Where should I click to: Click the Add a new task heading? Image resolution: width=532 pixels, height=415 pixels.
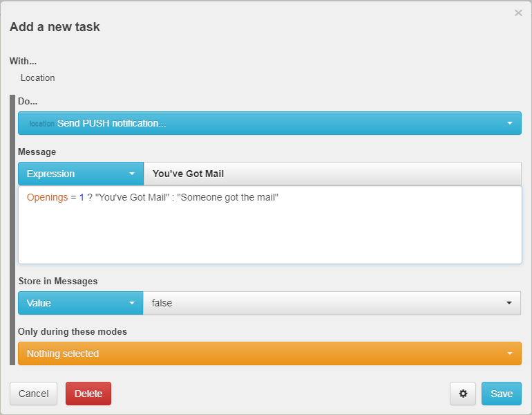55,27
